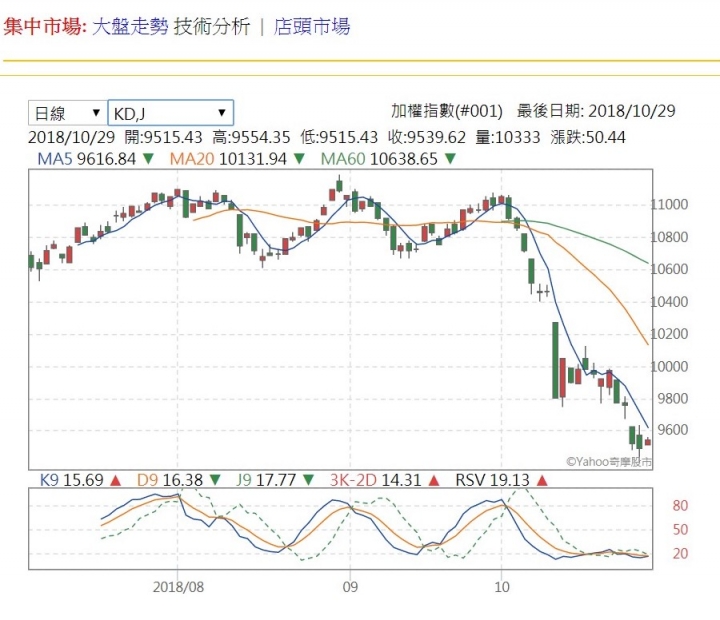Image resolution: width=720 pixels, height=620 pixels.
Task: Click the 2018/08 date axis label
Action: [178, 587]
